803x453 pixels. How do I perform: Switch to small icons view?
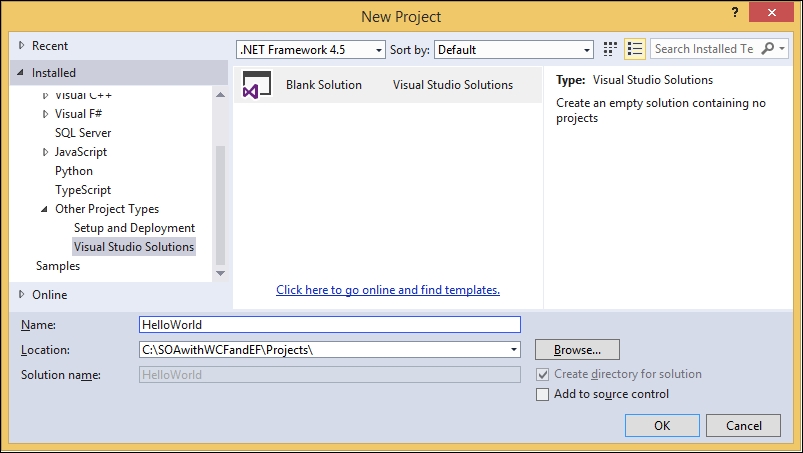click(x=609, y=49)
